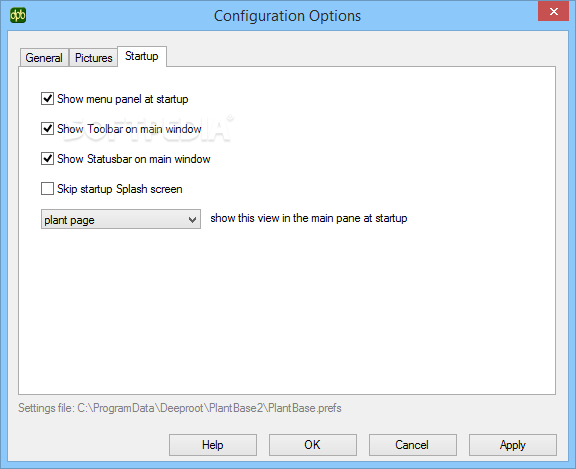This screenshot has height=469, width=576.
Task: Select the Startup tab
Action: [x=142, y=56]
